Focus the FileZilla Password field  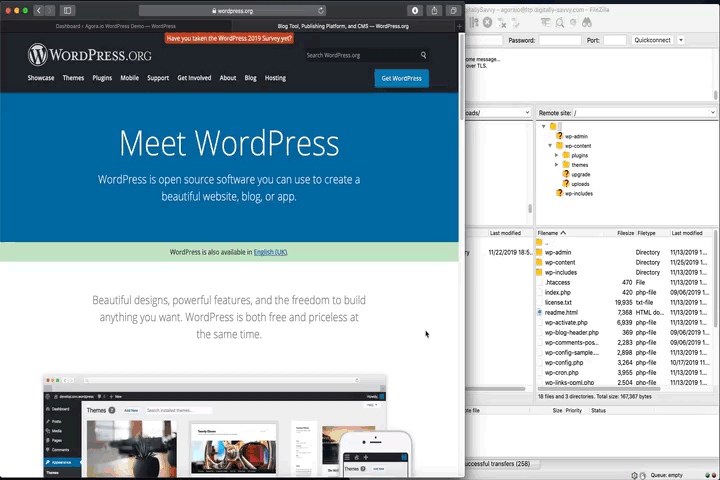pos(560,40)
